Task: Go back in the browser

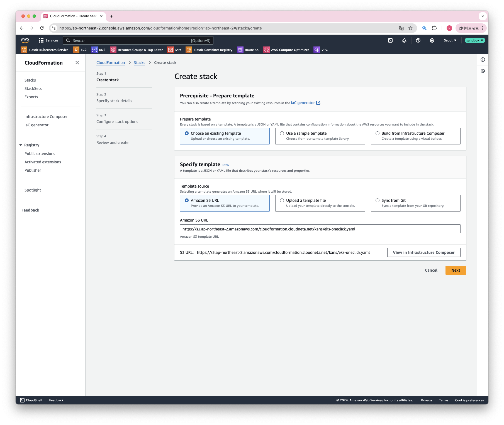Action: pos(22,28)
